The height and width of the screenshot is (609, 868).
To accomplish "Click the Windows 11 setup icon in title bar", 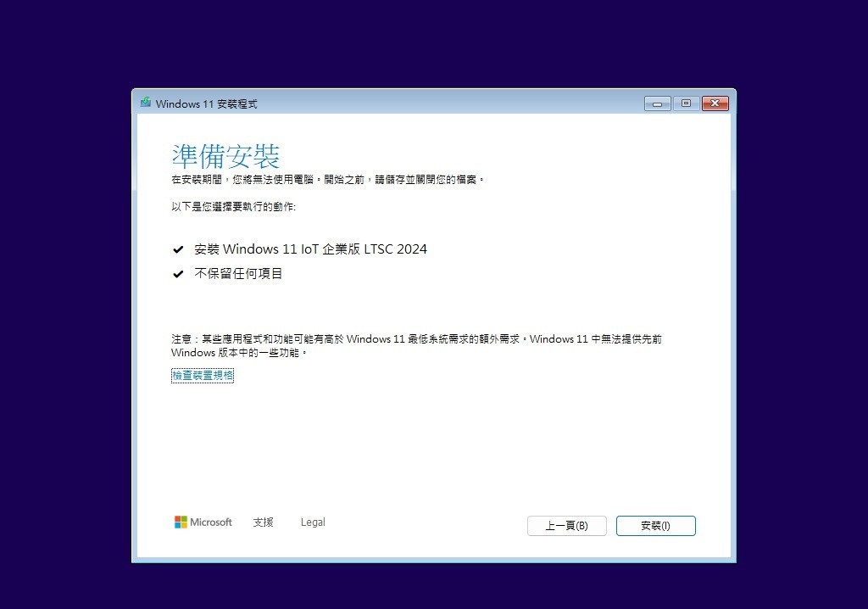I will click(146, 103).
